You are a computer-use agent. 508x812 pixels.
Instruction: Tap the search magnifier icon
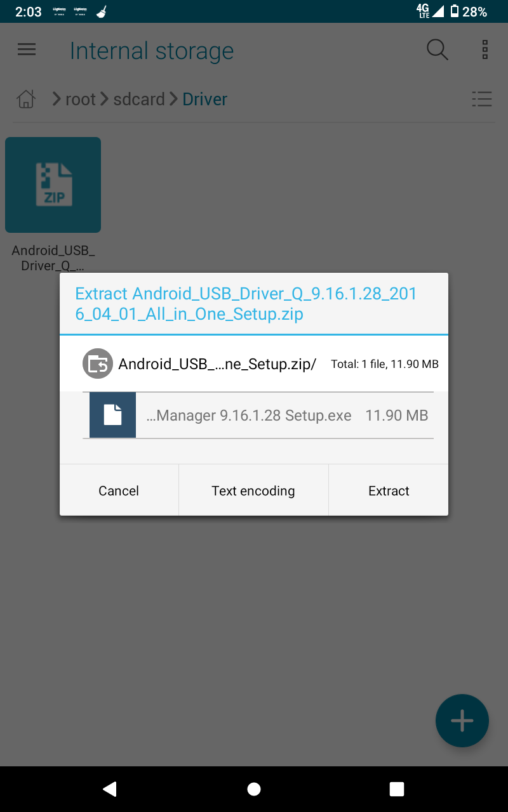pos(437,49)
